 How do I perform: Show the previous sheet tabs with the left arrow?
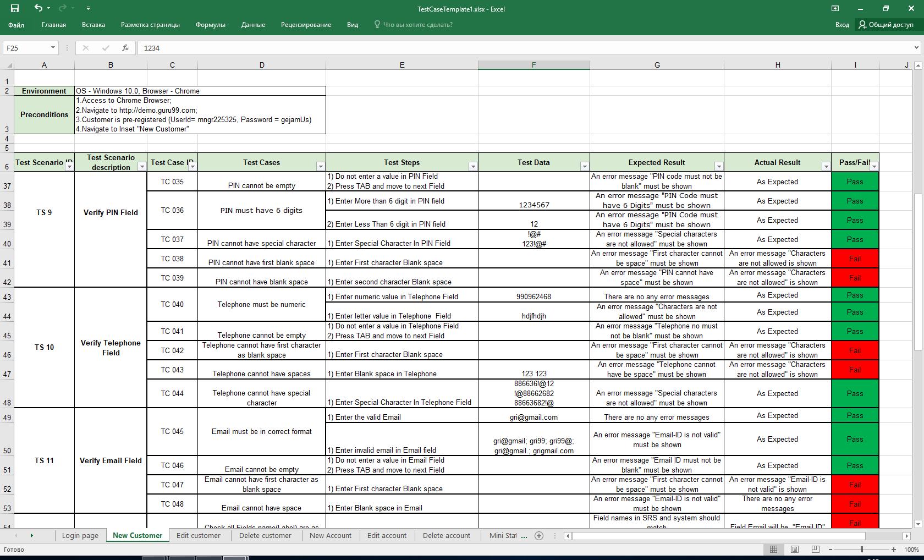(x=16, y=535)
